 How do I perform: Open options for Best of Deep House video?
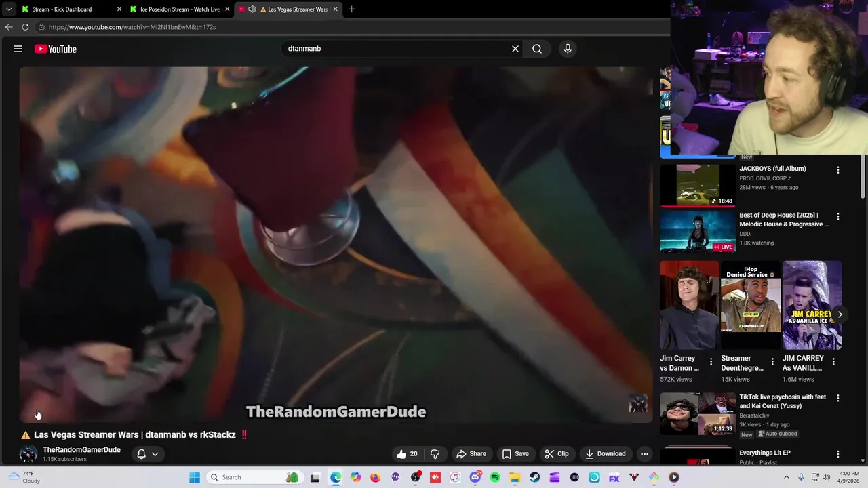coord(838,217)
